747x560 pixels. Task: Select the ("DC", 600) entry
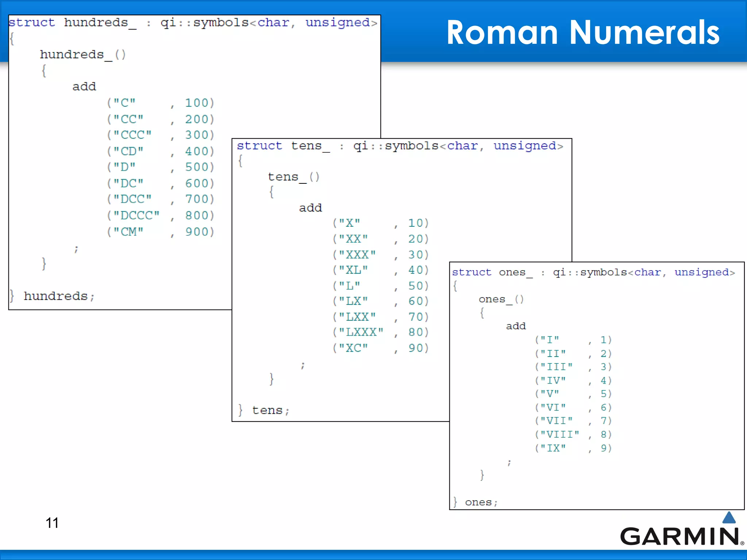point(160,183)
